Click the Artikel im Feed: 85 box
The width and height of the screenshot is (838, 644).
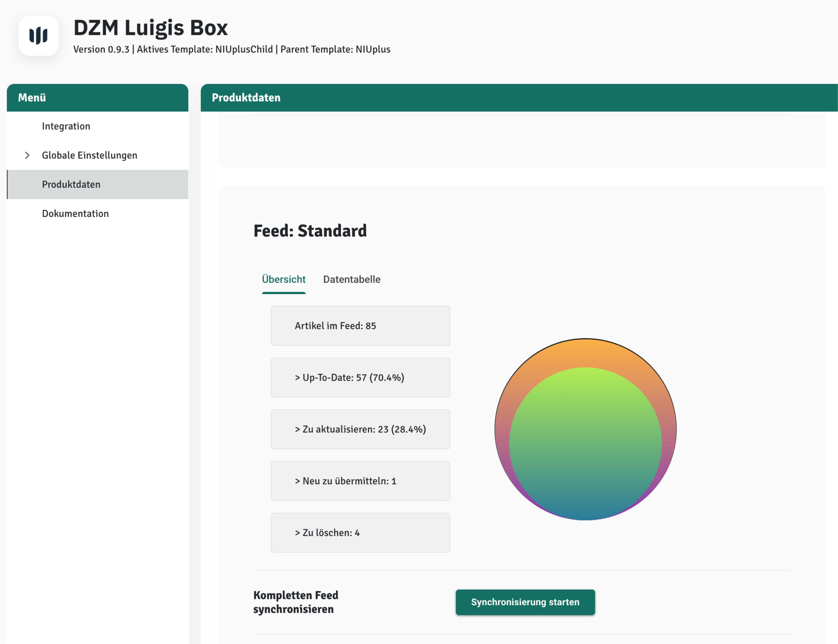(360, 326)
